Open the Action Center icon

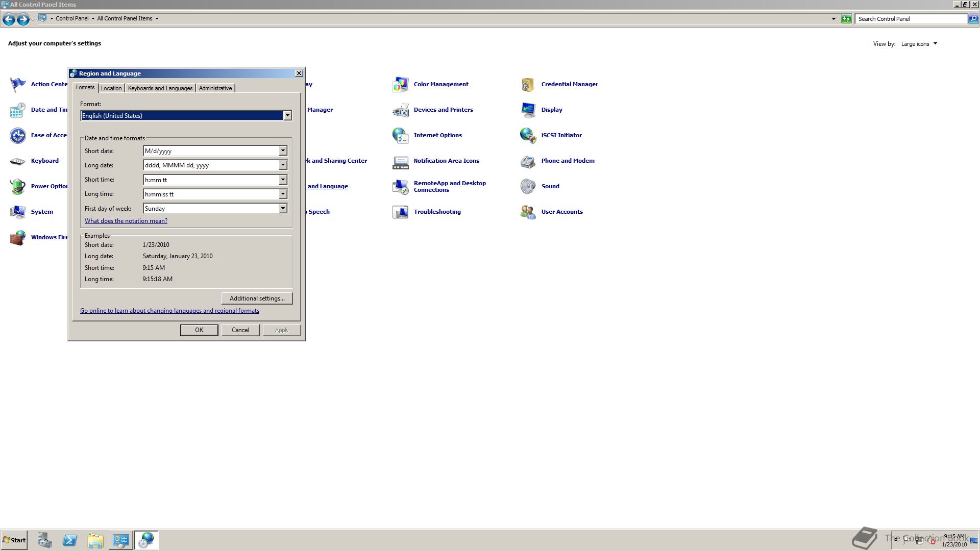(x=18, y=84)
